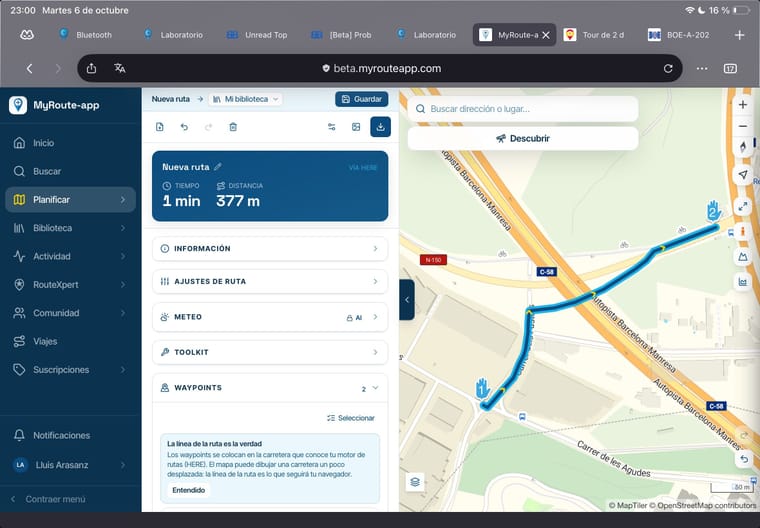Reload the page in browser
This screenshot has width=760, height=528.
668,68
